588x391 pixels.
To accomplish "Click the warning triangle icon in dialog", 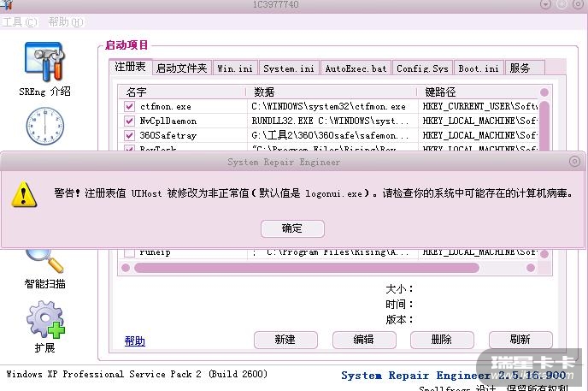I will coord(24,194).
